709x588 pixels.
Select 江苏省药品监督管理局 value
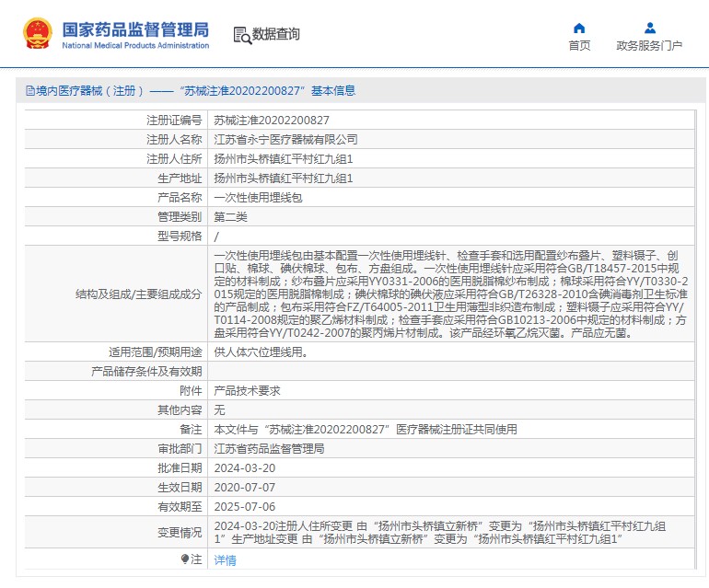[x=269, y=449]
